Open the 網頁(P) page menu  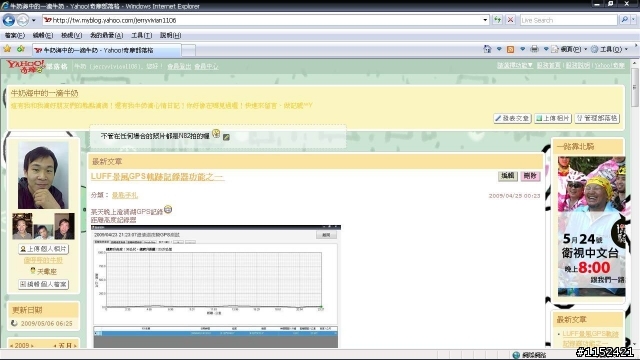pyautogui.click(x=569, y=49)
